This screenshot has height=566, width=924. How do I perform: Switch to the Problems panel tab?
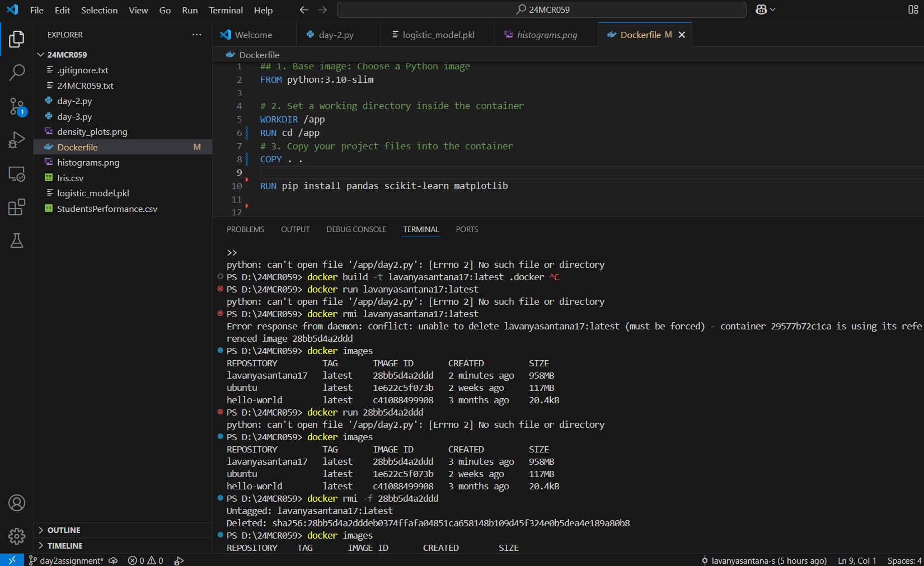click(x=245, y=229)
